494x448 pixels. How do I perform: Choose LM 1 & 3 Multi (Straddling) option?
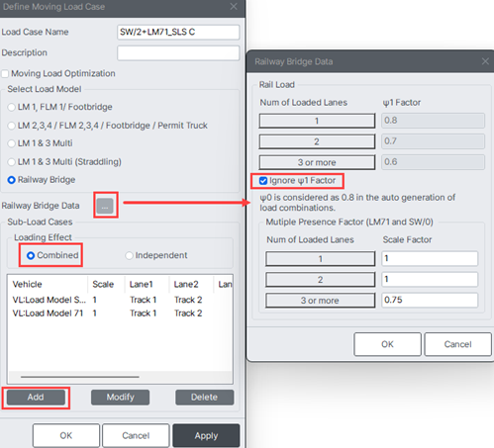coord(12,162)
